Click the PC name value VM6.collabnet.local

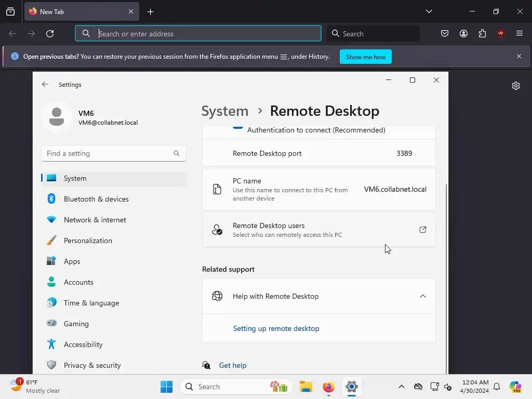click(395, 189)
